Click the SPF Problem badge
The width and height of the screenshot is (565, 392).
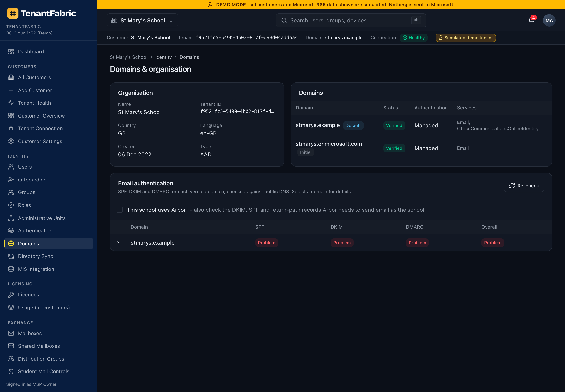(267, 243)
